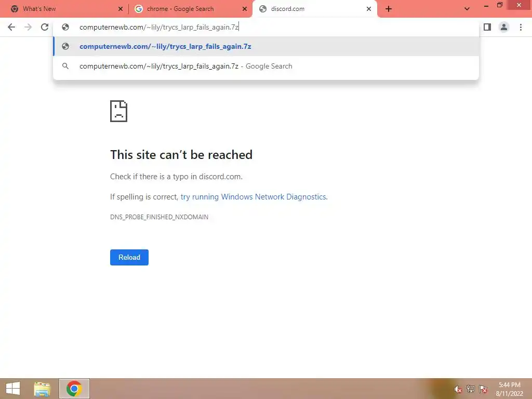Click inside the address bar text
Viewport: 532px width, 399px height.
[159, 27]
